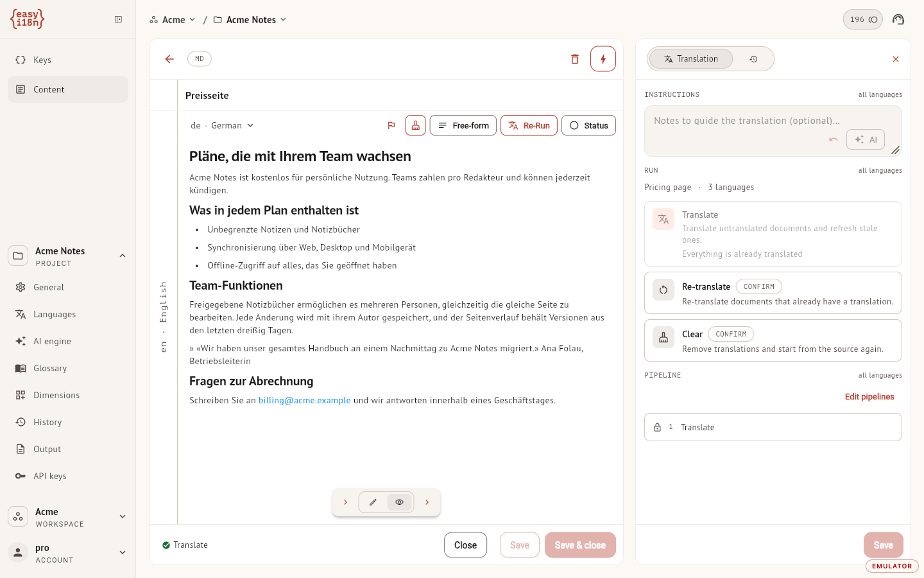Image resolution: width=924 pixels, height=578 pixels.
Task: Open the Status selector
Action: [588, 125]
